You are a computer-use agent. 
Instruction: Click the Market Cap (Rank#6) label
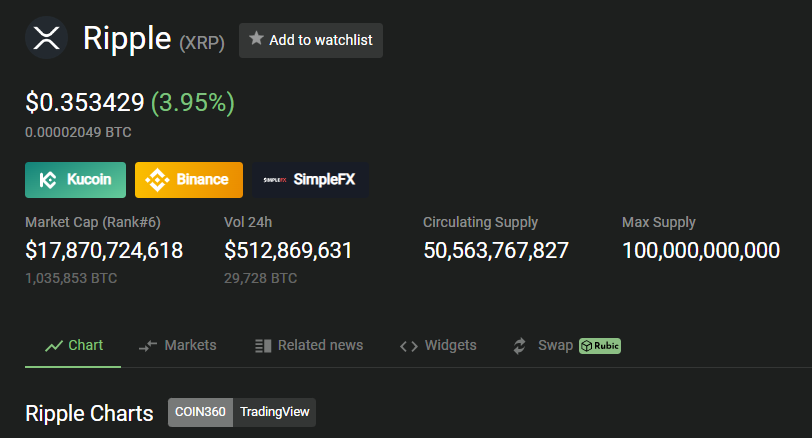pyautogui.click(x=93, y=222)
